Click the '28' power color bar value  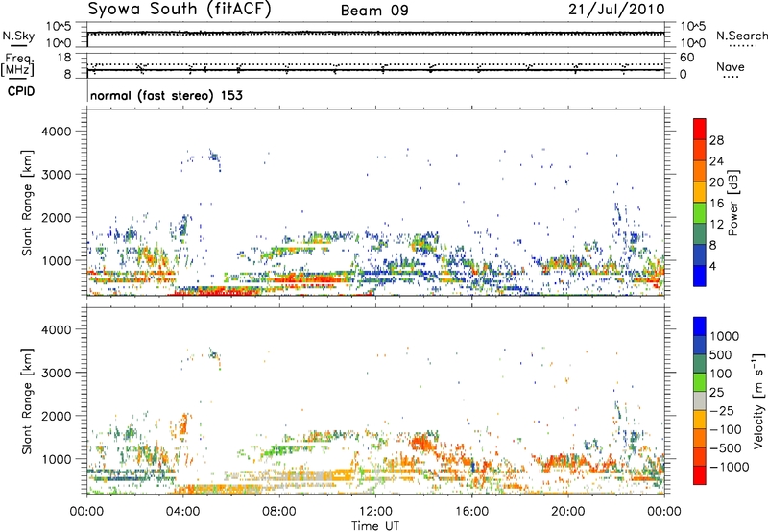point(716,140)
